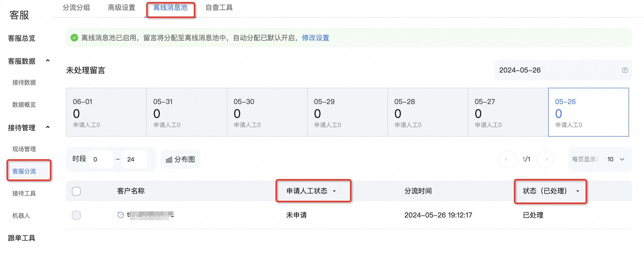Collapse the 客服数据 sidebar section
This screenshot has width=644, height=253.
tap(48, 61)
